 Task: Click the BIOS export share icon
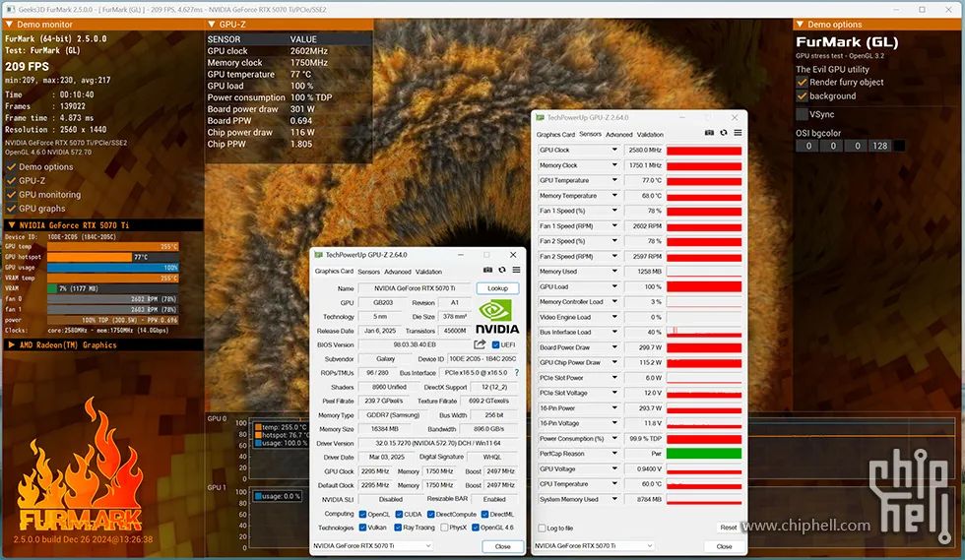(x=481, y=344)
